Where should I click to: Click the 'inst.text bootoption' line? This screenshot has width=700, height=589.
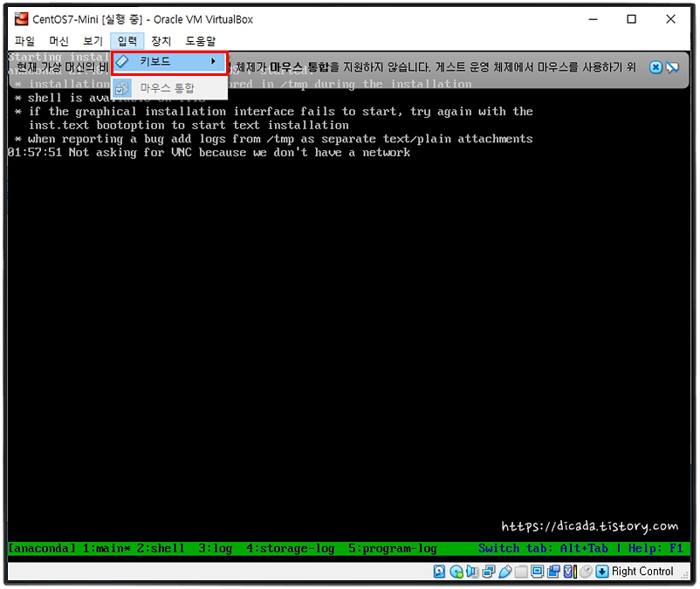click(189, 126)
